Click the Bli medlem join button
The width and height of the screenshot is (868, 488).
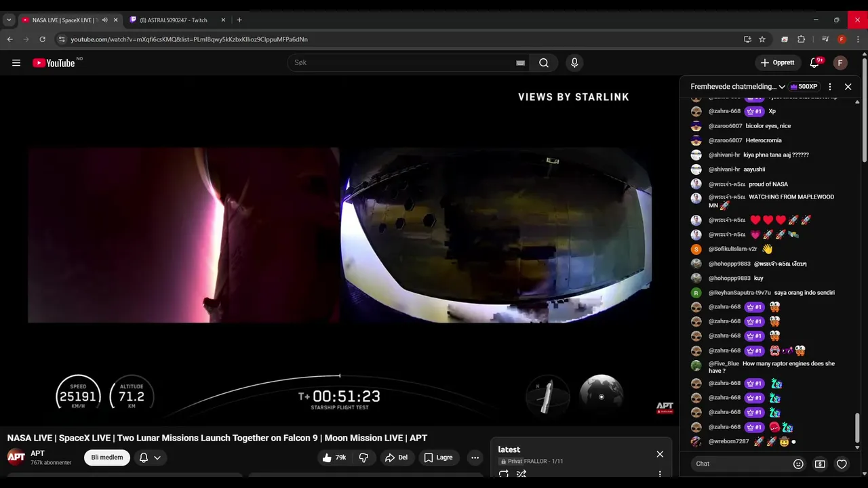click(107, 457)
